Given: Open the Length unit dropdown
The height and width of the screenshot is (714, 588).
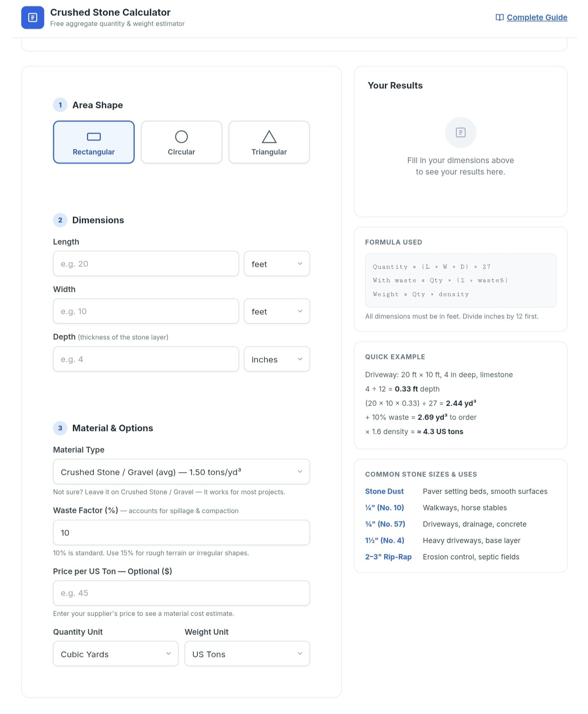Looking at the screenshot, I should (x=277, y=264).
